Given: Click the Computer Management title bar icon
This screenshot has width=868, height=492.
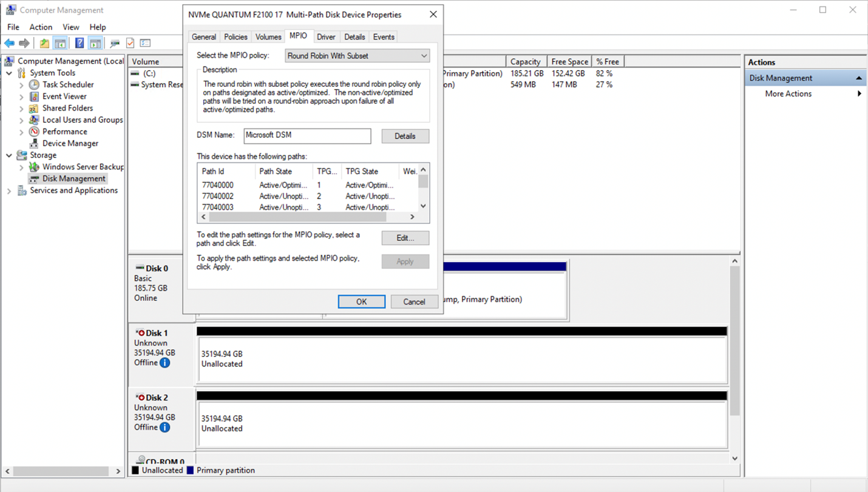Looking at the screenshot, I should coord(11,10).
